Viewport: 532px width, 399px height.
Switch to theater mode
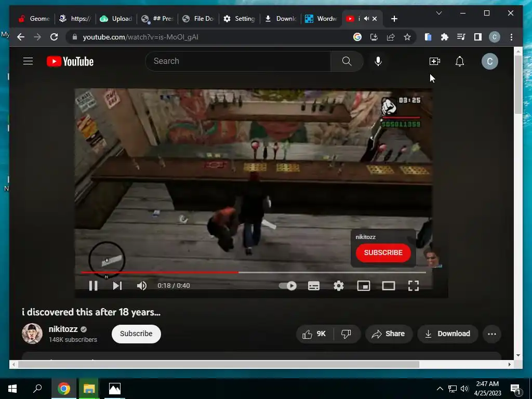[x=389, y=286]
